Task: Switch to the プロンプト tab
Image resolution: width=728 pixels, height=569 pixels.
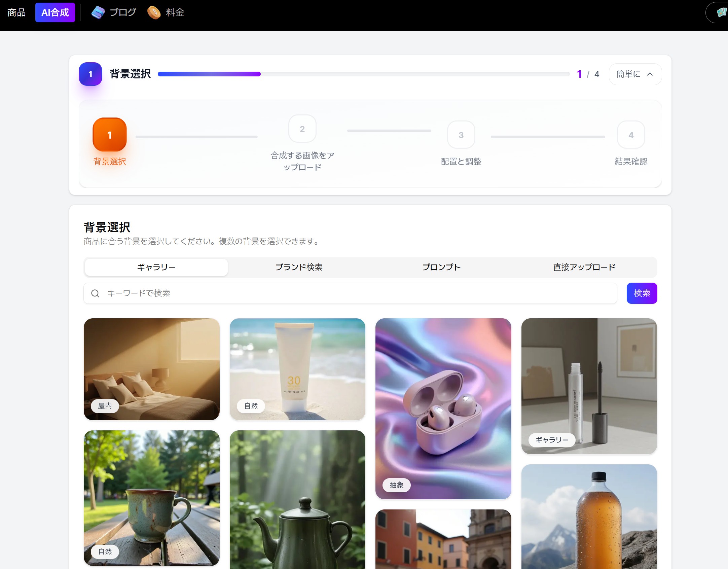Action: click(442, 267)
